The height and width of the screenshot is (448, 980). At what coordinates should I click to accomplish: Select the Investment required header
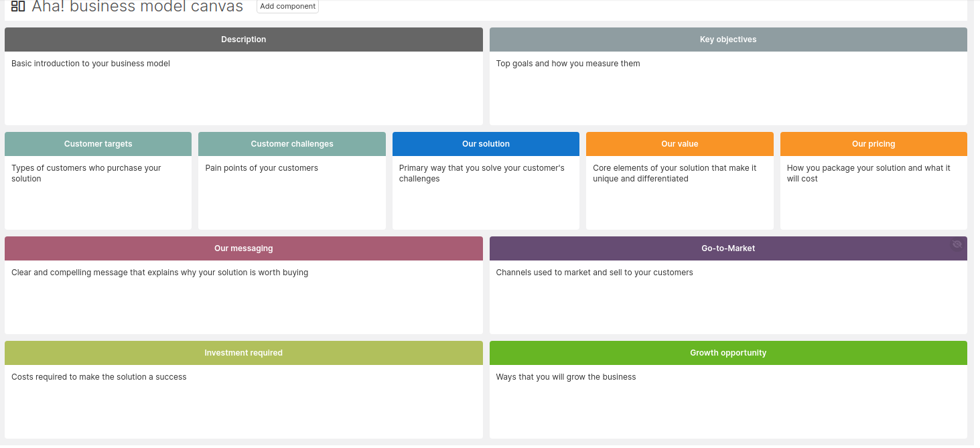[243, 353]
